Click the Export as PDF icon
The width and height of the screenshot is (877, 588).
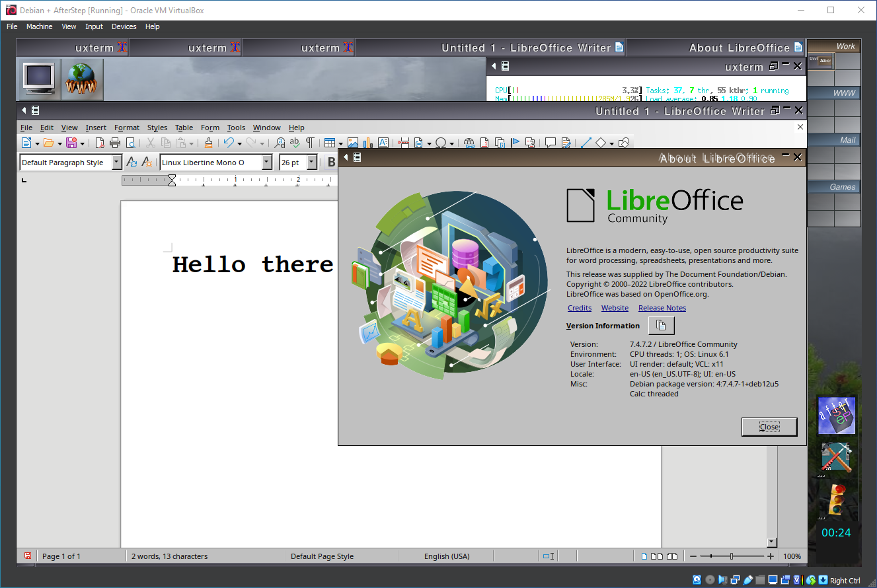pyautogui.click(x=100, y=143)
